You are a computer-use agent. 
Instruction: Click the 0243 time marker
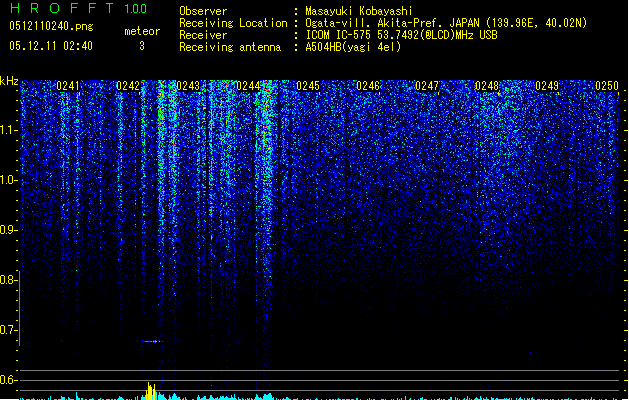click(188, 86)
